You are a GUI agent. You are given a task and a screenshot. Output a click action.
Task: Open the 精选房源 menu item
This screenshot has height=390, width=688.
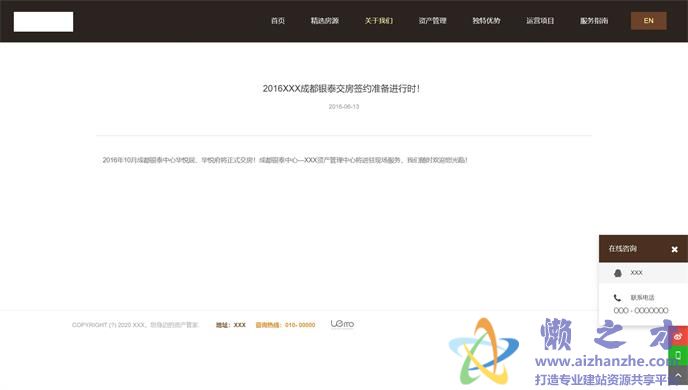[325, 21]
